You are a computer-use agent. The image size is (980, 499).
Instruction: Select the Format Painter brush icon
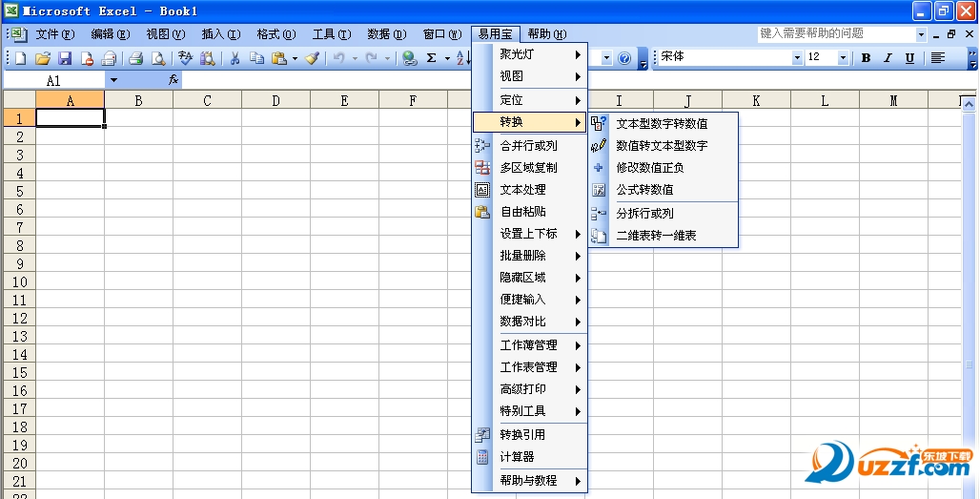[313, 58]
